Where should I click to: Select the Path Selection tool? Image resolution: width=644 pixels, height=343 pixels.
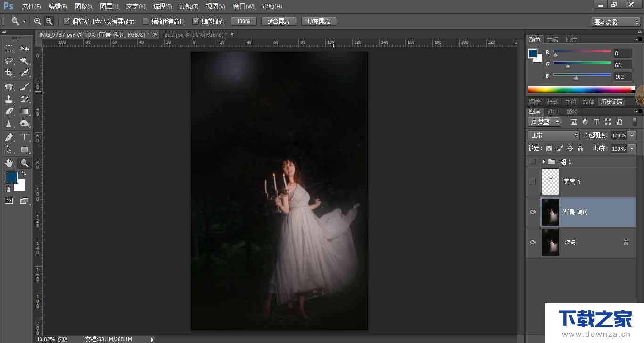[9, 150]
